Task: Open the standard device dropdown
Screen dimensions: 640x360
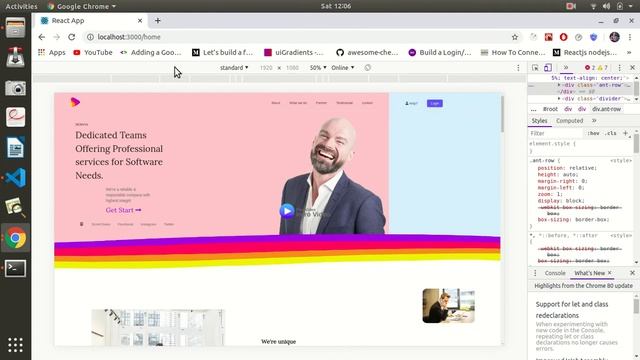Action: click(234, 68)
